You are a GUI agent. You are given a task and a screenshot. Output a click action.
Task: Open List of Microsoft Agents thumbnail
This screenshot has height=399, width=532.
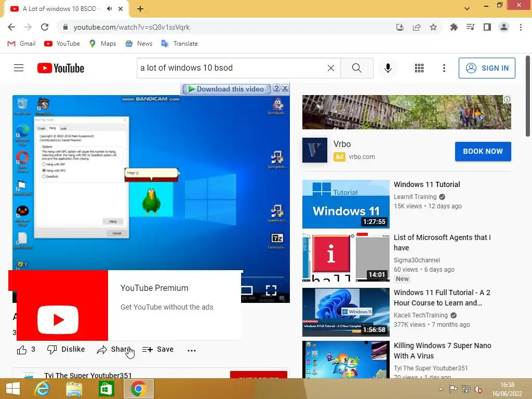click(345, 257)
